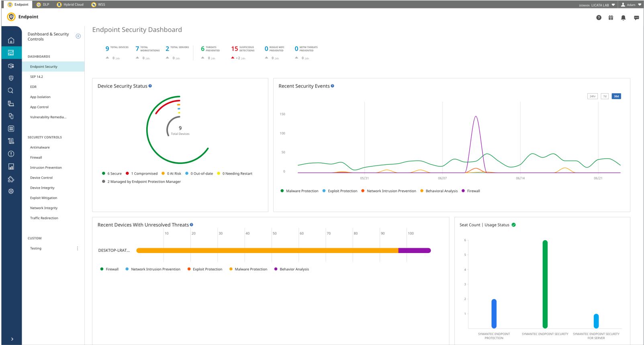The width and height of the screenshot is (644, 345).
Task: Click the orange Malware Protection bar for DESKTOP-LRAT
Action: click(x=267, y=251)
